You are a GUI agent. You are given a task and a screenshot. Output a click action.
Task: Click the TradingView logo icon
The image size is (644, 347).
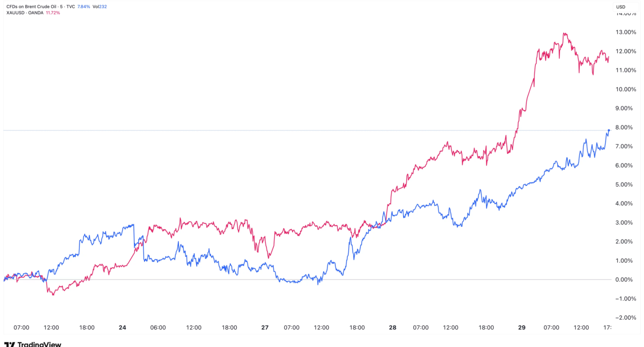[9, 344]
